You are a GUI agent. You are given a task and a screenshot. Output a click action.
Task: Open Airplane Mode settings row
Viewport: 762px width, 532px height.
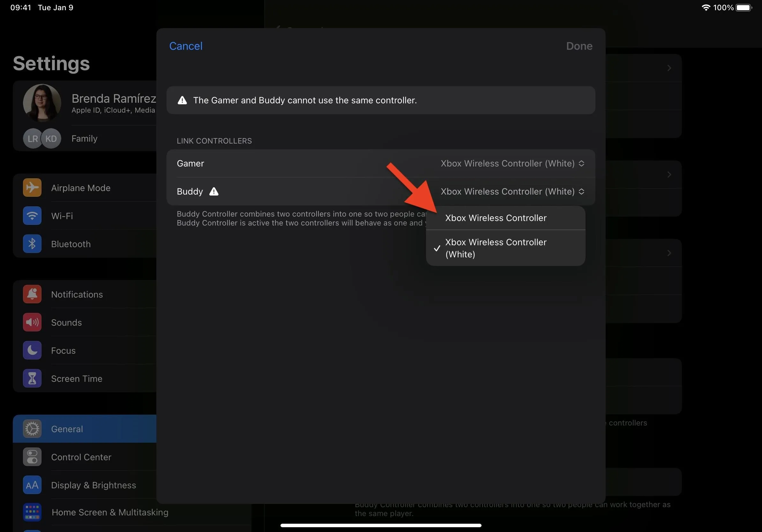(85, 188)
